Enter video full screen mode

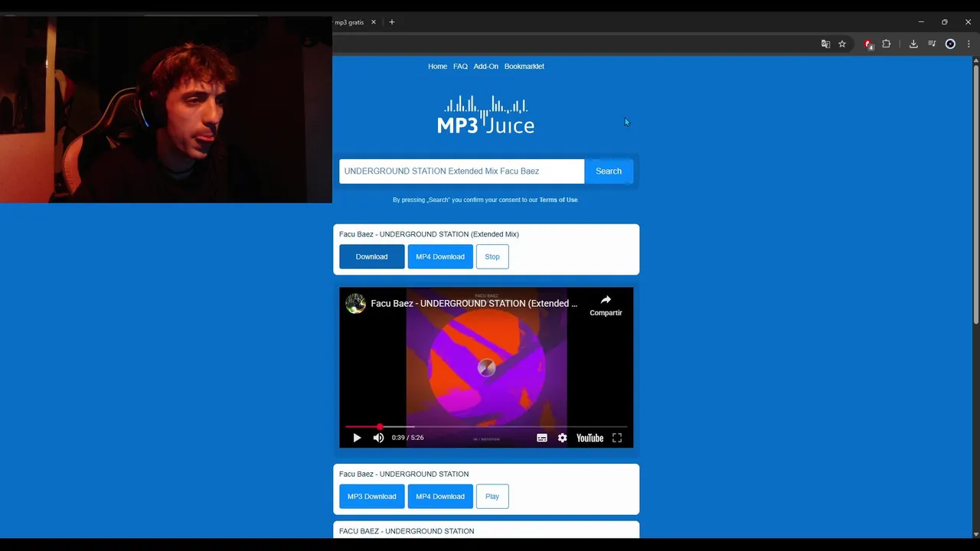pos(617,438)
